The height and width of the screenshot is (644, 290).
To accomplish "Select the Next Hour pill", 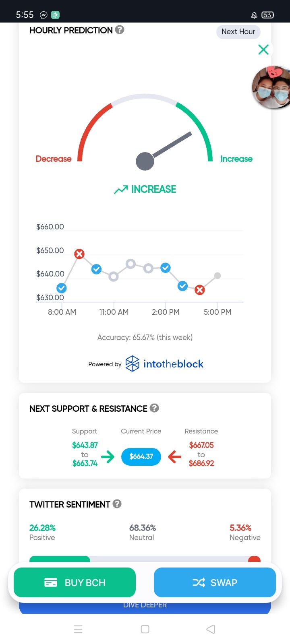I will pos(238,32).
